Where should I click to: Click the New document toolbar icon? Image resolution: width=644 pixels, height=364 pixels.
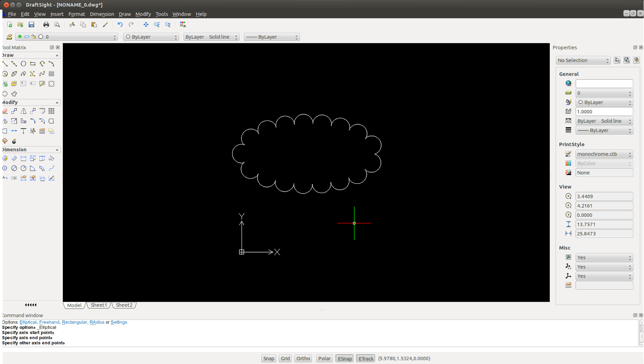pyautogui.click(x=10, y=25)
